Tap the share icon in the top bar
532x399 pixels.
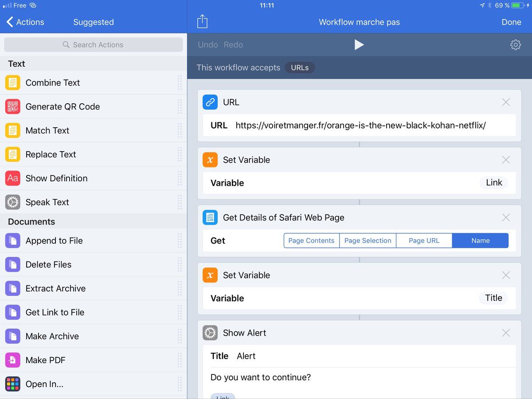(x=202, y=22)
